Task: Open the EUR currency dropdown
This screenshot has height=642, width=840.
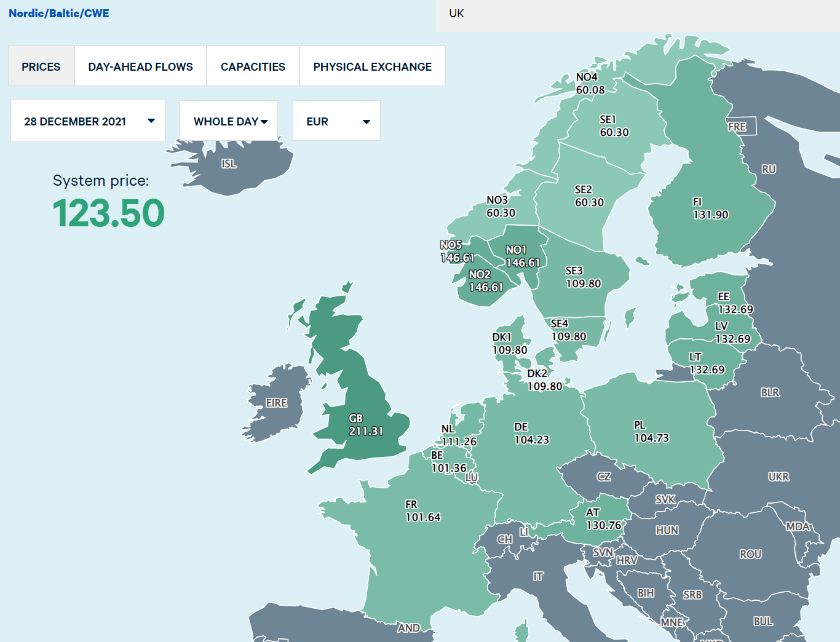Action: point(336,121)
